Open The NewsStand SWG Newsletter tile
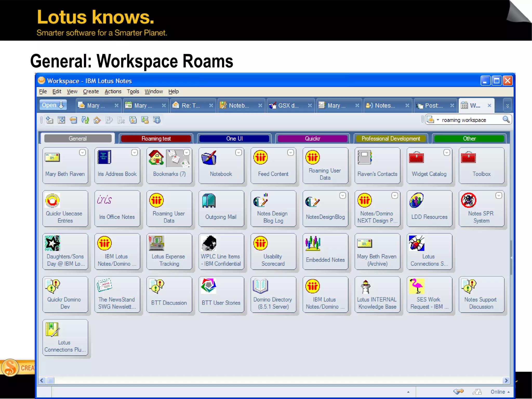Viewport: 532px width, 399px height. click(117, 295)
